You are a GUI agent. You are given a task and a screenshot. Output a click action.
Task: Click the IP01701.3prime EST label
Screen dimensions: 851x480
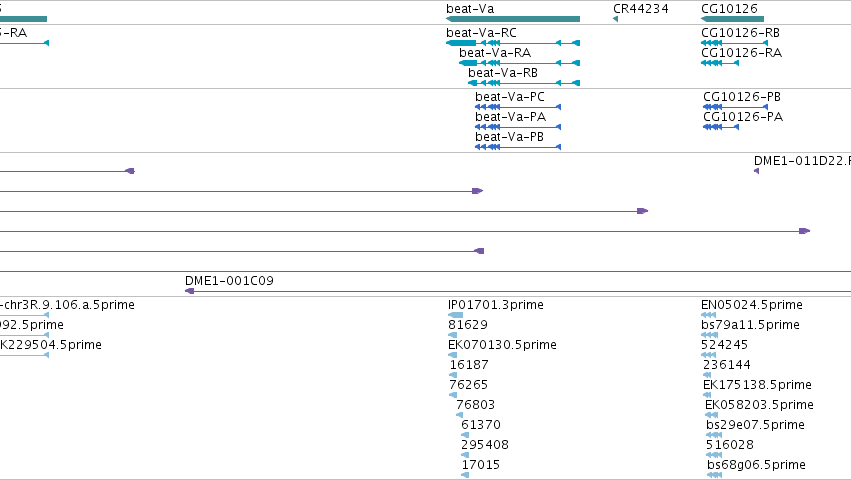click(x=496, y=305)
